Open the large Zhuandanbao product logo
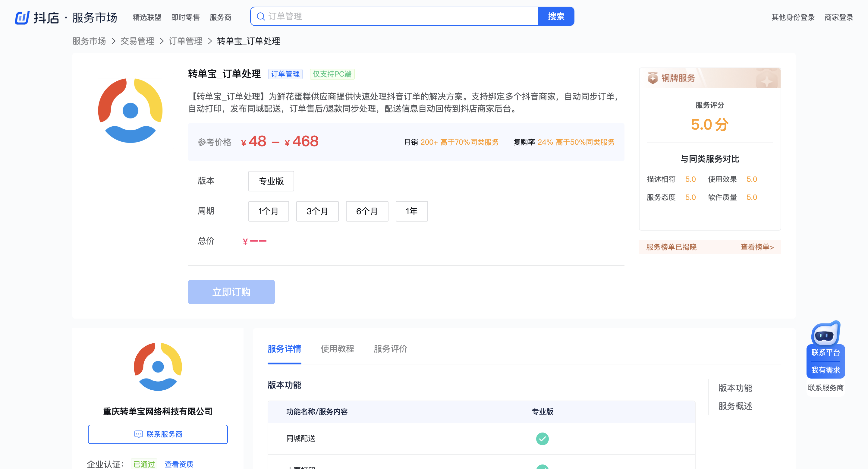The width and height of the screenshot is (868, 469). tap(131, 111)
